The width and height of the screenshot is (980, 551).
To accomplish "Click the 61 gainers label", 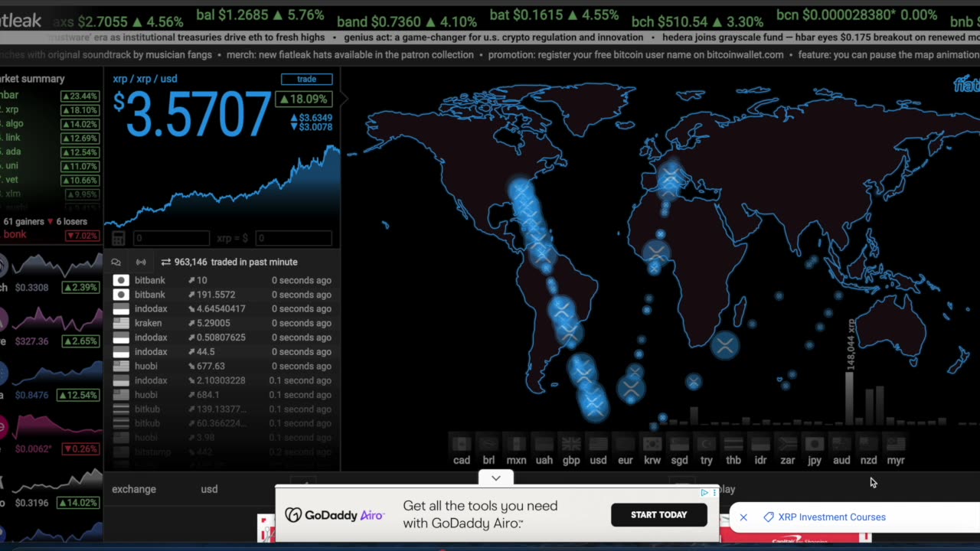I will click(23, 222).
